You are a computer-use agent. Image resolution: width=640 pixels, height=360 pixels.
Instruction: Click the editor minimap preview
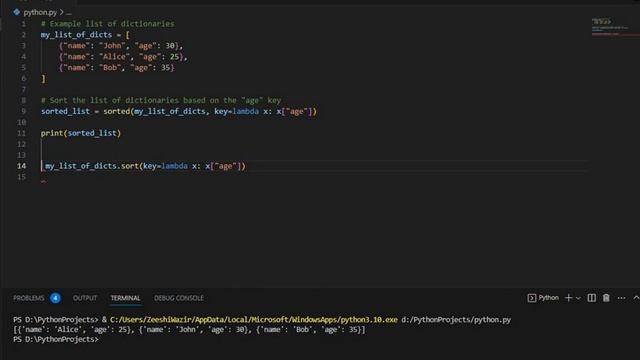610,27
